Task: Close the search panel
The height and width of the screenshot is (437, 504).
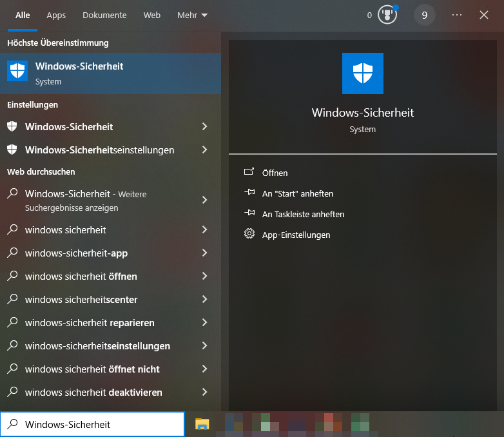Action: pyautogui.click(x=484, y=15)
